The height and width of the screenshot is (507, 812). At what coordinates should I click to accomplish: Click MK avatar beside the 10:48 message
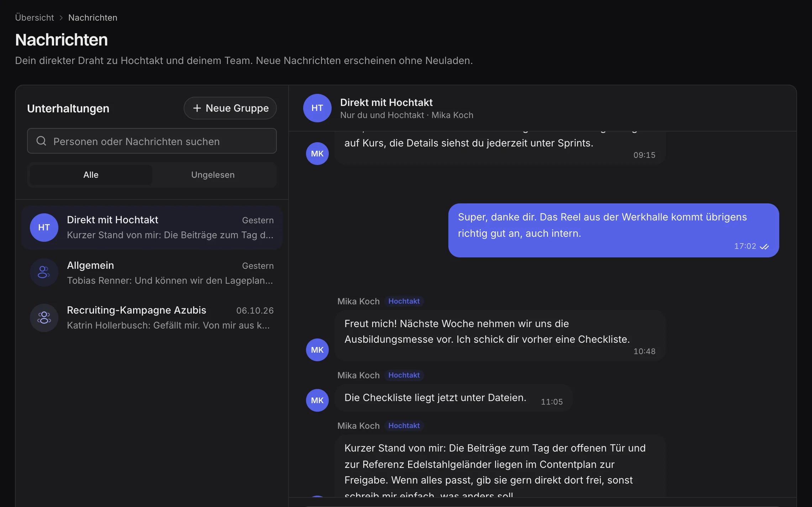pyautogui.click(x=317, y=350)
